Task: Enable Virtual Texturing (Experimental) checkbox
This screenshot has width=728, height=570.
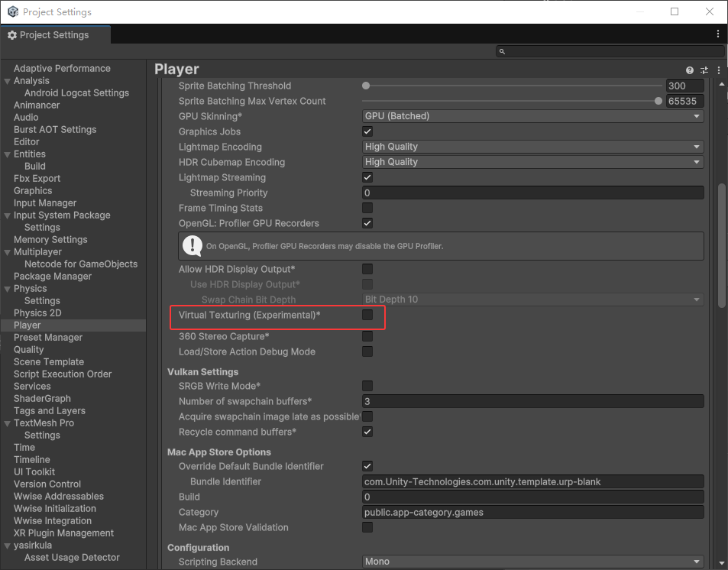Action: click(367, 315)
